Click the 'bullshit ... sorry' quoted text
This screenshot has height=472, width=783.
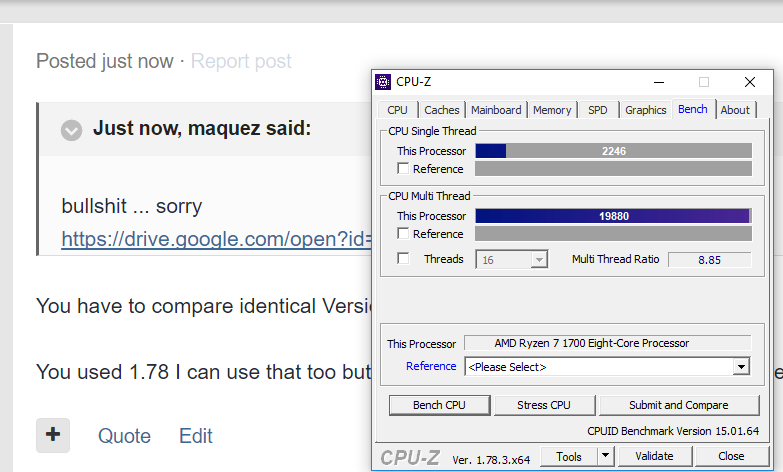click(132, 206)
